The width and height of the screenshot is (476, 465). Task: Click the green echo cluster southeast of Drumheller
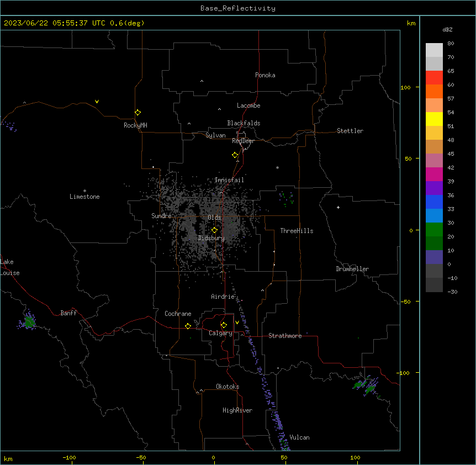pyautogui.click(x=366, y=385)
